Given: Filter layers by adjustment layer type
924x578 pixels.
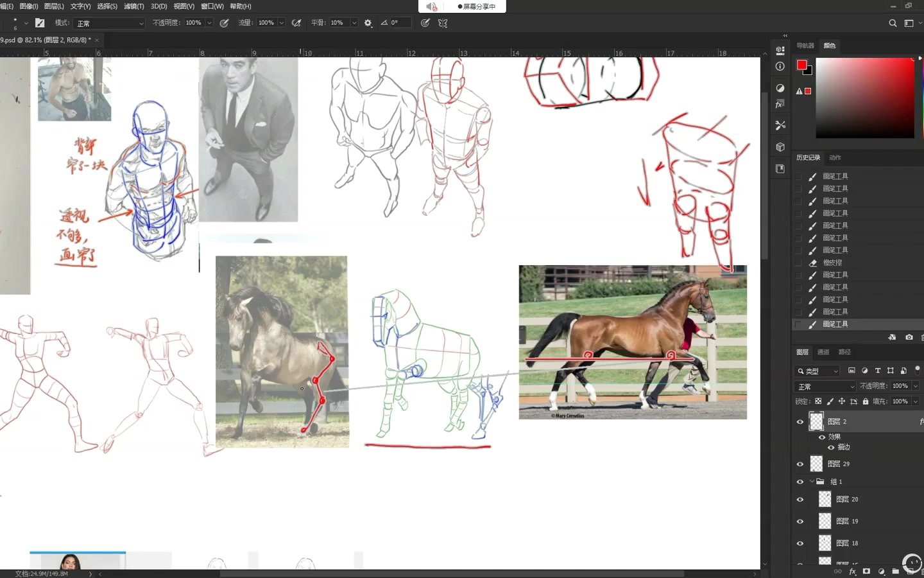Looking at the screenshot, I should (864, 371).
